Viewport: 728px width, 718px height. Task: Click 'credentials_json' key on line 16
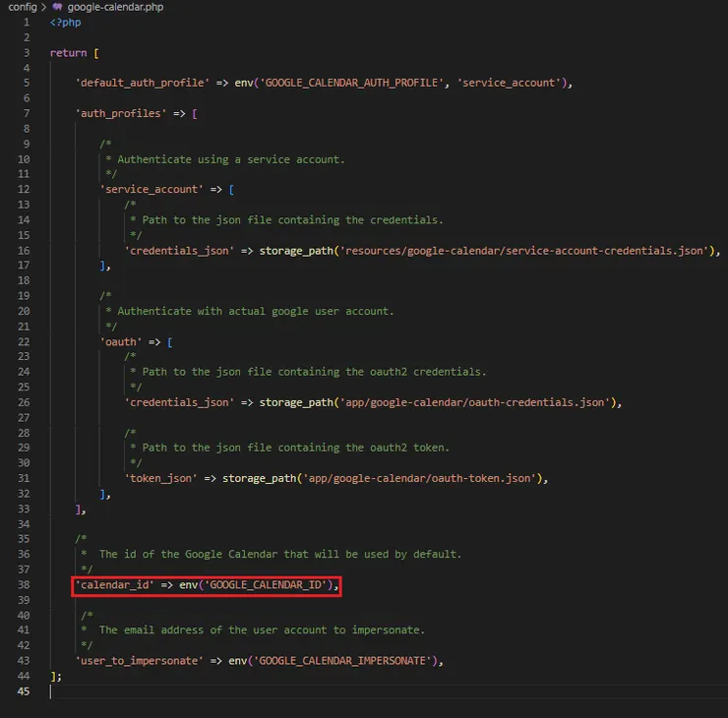[179, 251]
